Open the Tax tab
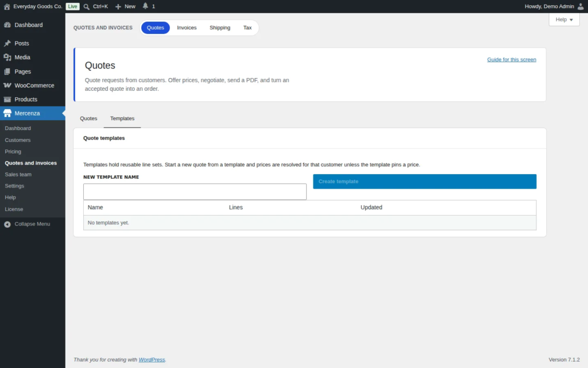 (x=247, y=28)
